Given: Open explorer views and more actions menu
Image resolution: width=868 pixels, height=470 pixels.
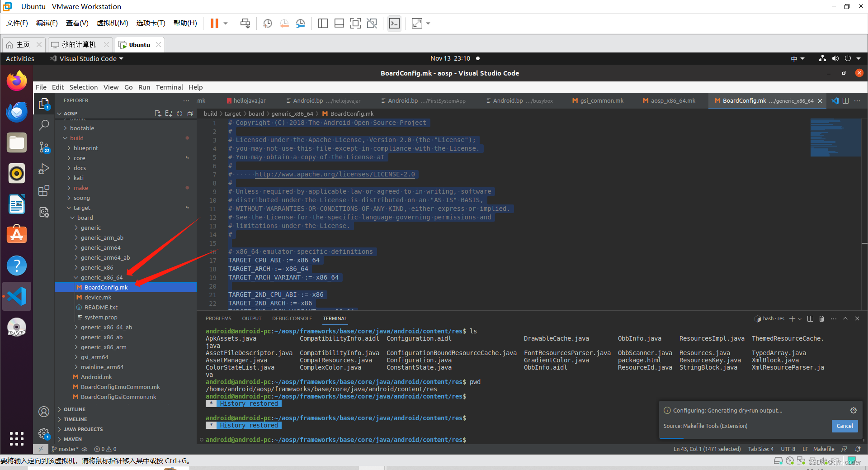Looking at the screenshot, I should (x=186, y=100).
